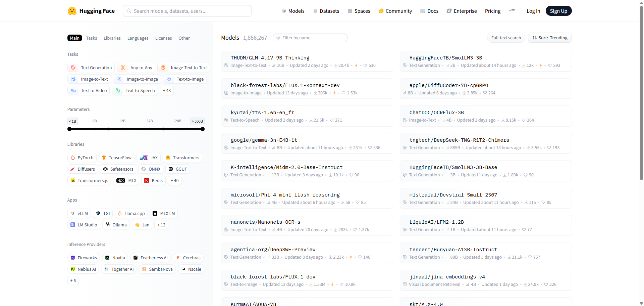Focus the Filter by name field
Viewport: 644px width, 306px height.
(x=310, y=38)
